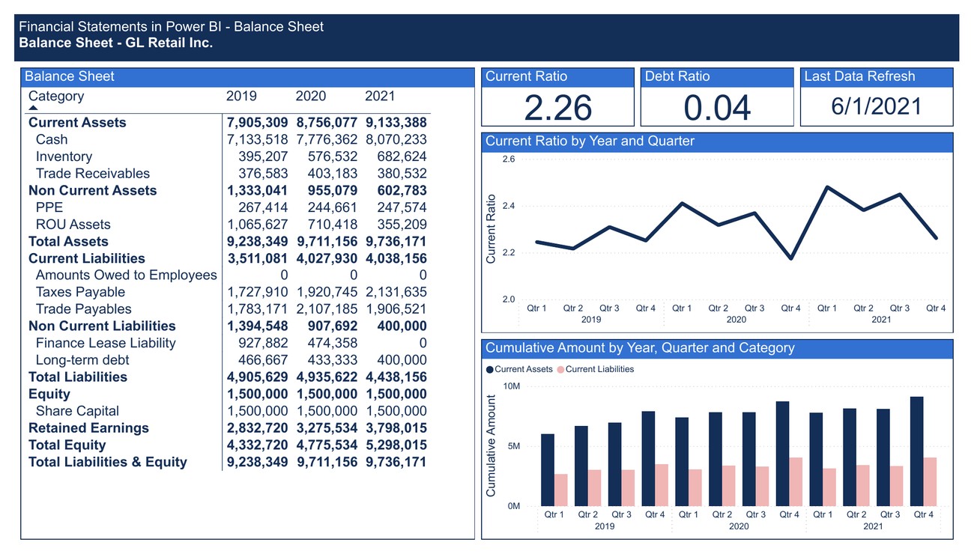Select Current Liabilities legend swatch
The image size is (974, 560).
pos(560,369)
